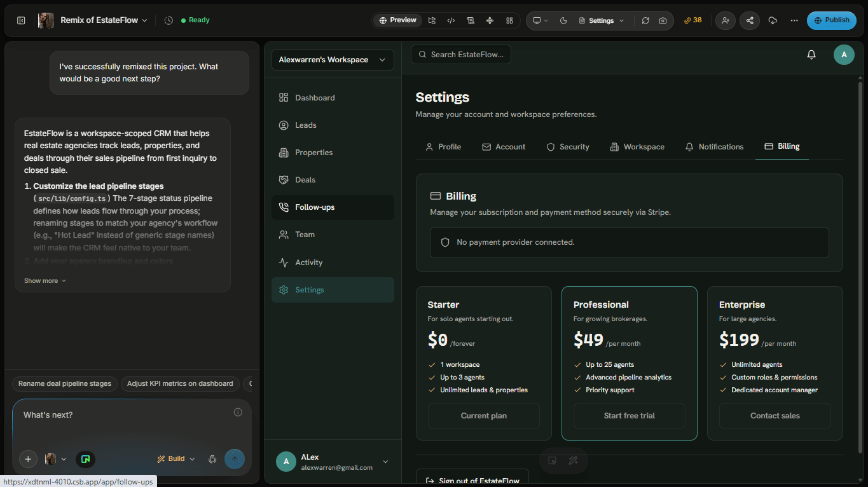
Task: Open the file tree view icon
Action: click(x=432, y=20)
